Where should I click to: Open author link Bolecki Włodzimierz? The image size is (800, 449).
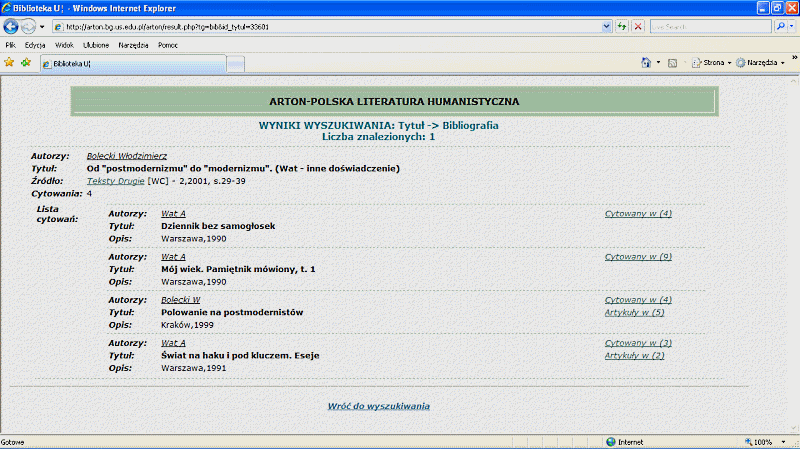[127, 156]
